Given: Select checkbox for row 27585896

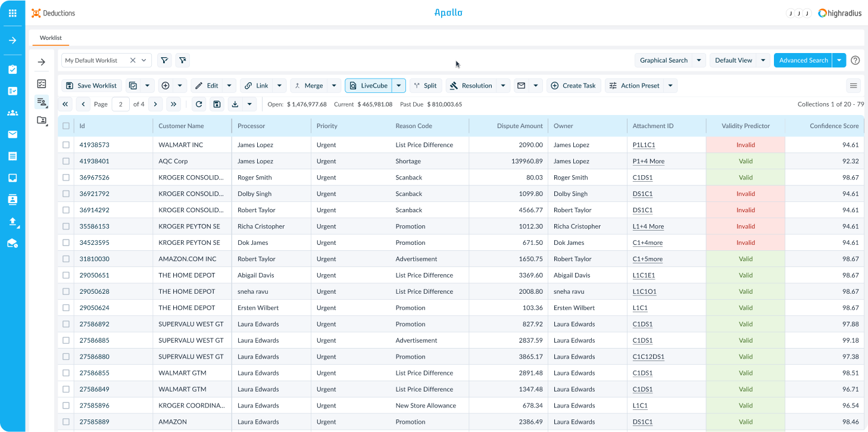Looking at the screenshot, I should 66,405.
